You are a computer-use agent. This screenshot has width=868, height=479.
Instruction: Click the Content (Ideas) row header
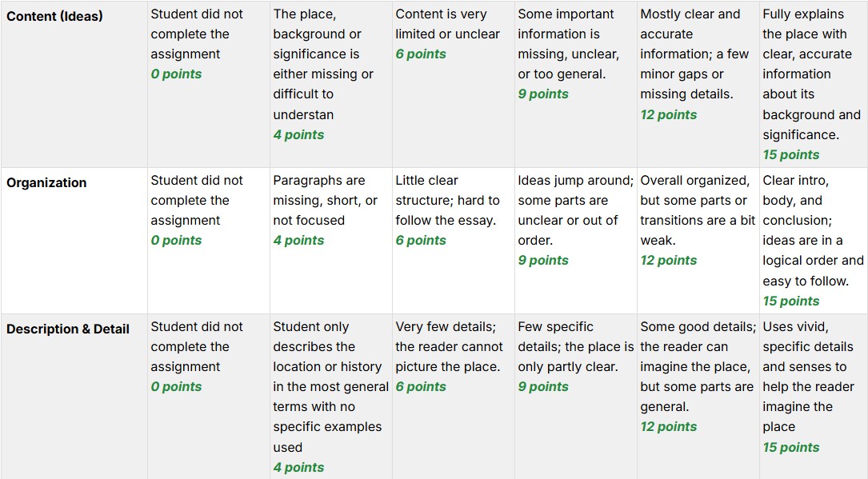54,16
